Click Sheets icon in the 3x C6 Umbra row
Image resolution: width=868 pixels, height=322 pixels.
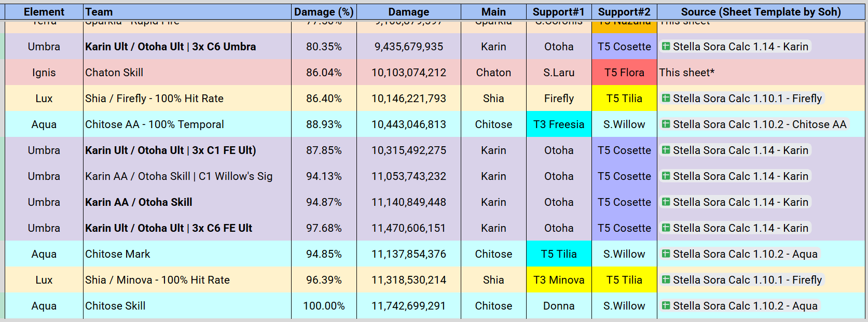click(x=666, y=46)
